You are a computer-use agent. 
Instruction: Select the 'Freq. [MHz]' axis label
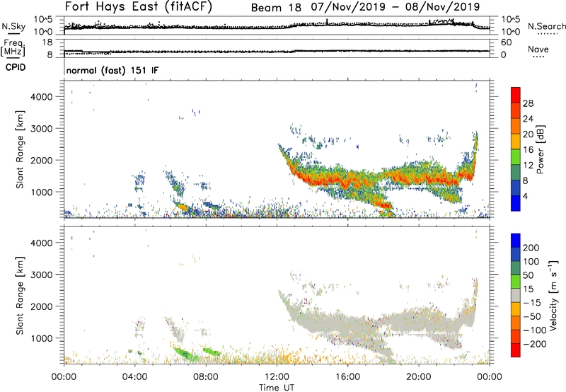pos(13,47)
